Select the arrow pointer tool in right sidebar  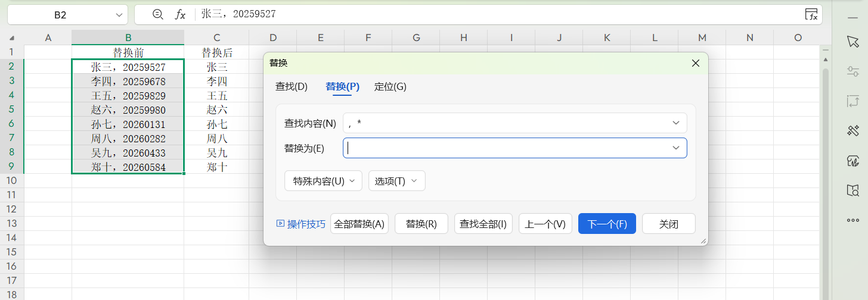852,41
